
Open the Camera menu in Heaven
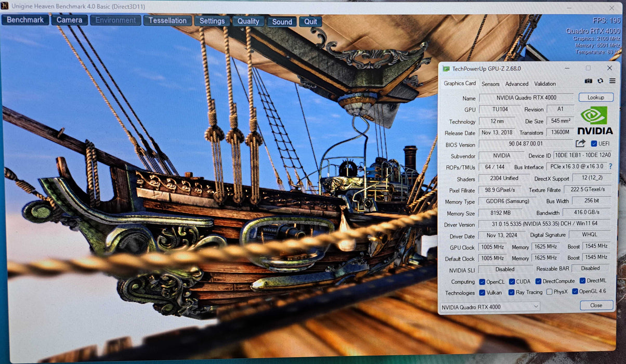(x=69, y=20)
